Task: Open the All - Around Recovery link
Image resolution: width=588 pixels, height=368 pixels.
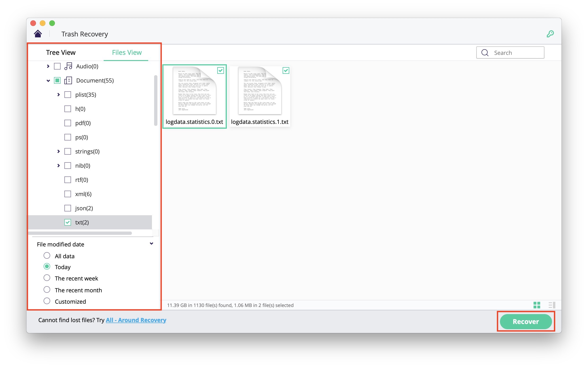Action: pyautogui.click(x=136, y=320)
